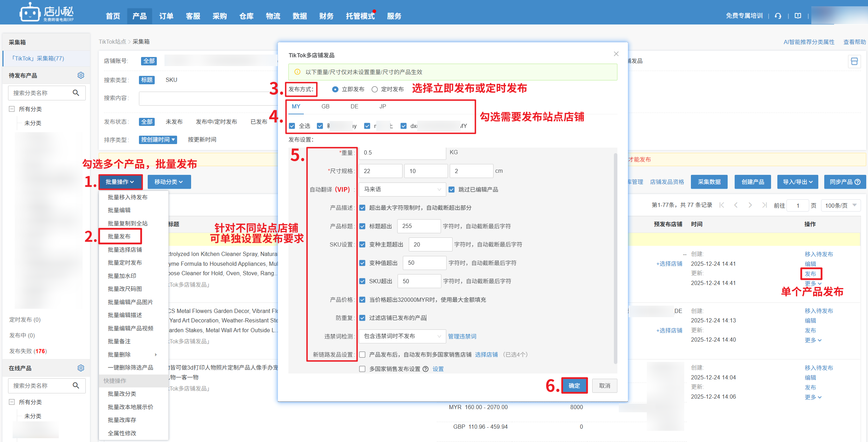Select the 定时发布 radio option
The image size is (868, 442).
(375, 89)
